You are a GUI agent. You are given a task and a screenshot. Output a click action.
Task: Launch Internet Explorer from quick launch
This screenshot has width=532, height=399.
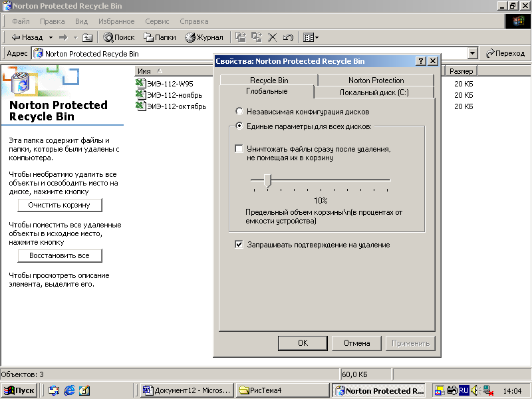tap(69, 390)
